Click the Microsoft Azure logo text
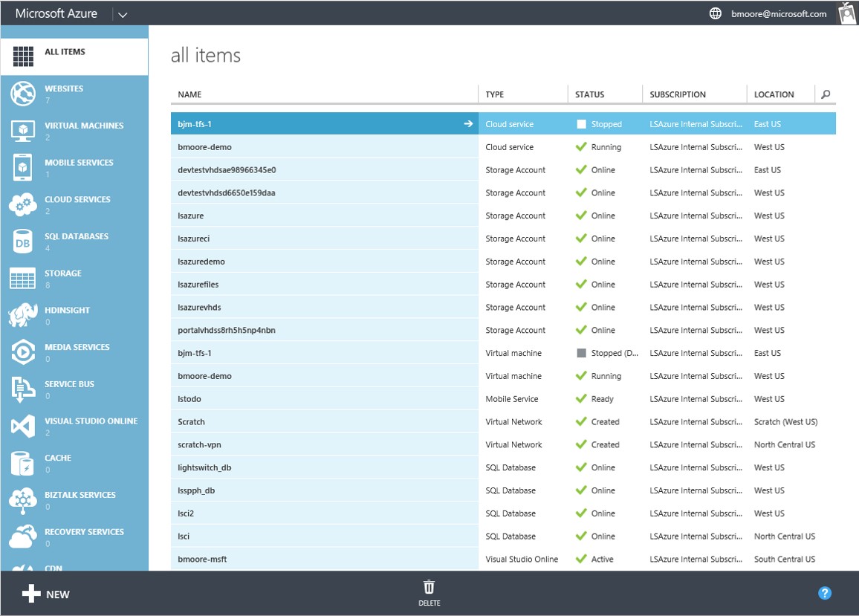 pyautogui.click(x=56, y=13)
